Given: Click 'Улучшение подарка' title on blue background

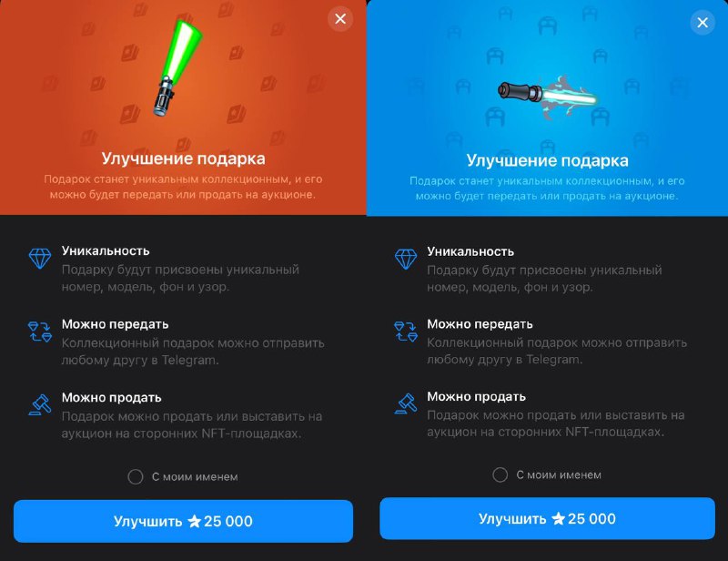Looking at the screenshot, I should pos(548,160).
